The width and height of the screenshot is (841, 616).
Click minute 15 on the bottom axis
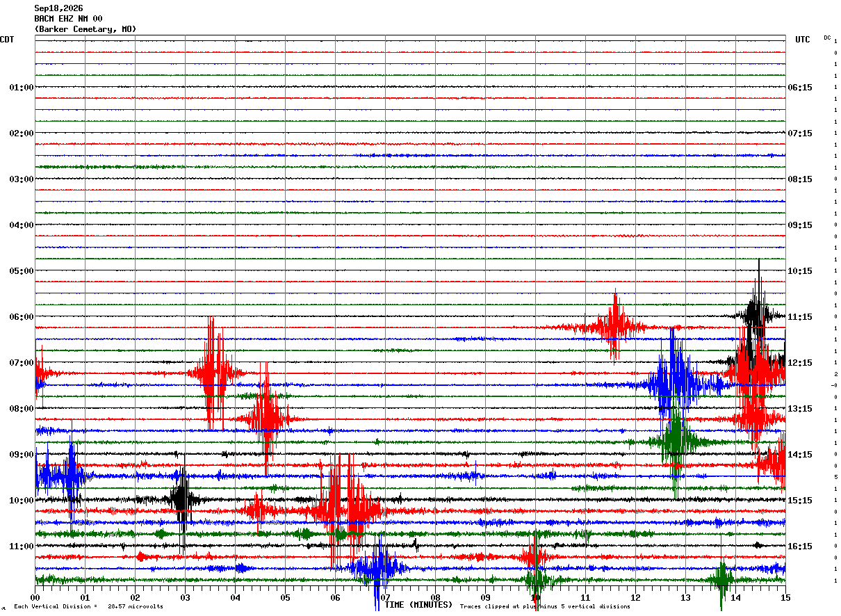pos(785,598)
